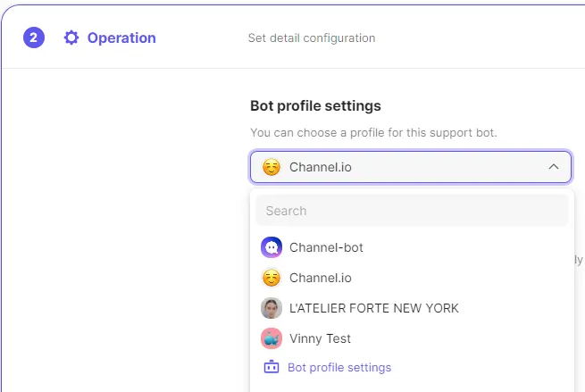Focus the Search field in profile list

(412, 211)
